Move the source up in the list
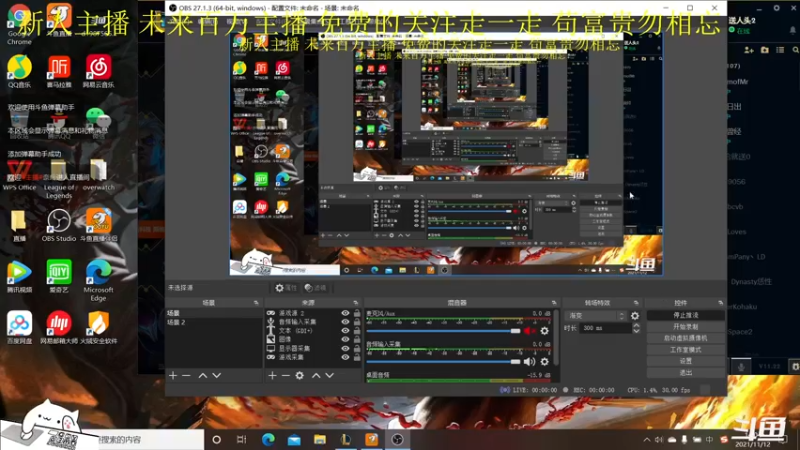The width and height of the screenshot is (800, 450). tap(316, 376)
